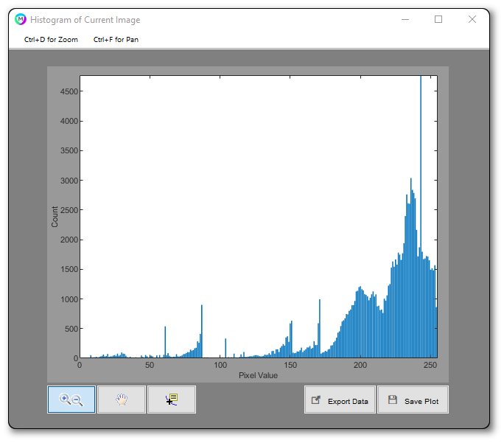
Task: Maximize the Histogram of Current Image window
Action: coord(438,19)
